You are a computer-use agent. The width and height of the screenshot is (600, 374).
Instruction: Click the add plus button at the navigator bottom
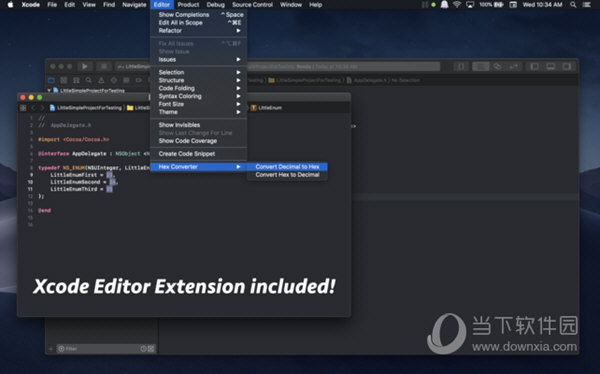(x=51, y=349)
